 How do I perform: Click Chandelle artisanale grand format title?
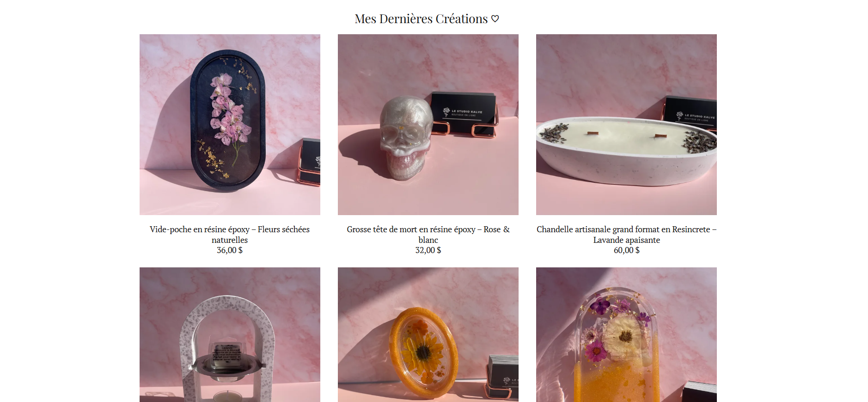coord(626,235)
